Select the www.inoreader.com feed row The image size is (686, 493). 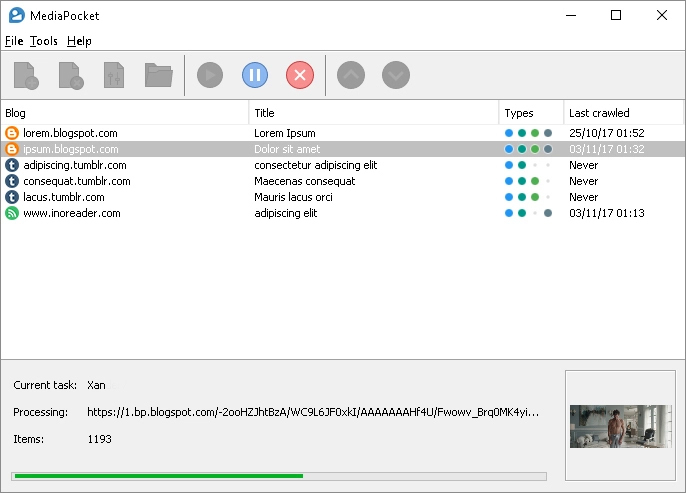tap(71, 213)
